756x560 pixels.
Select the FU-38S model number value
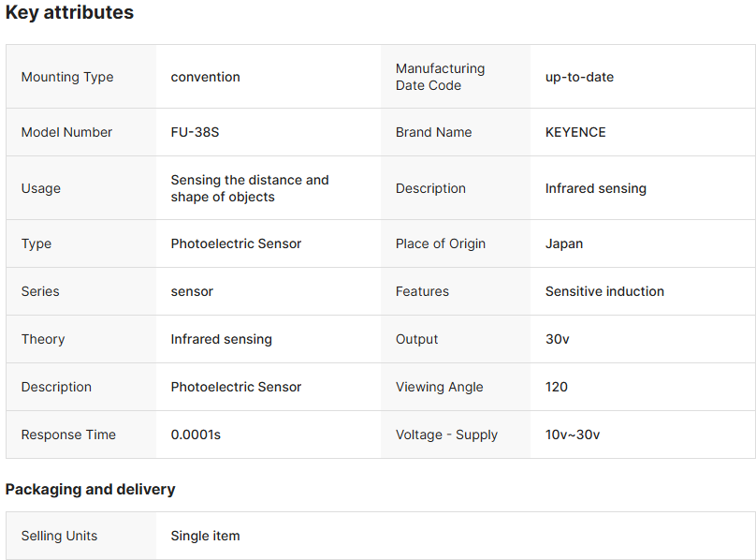(195, 132)
